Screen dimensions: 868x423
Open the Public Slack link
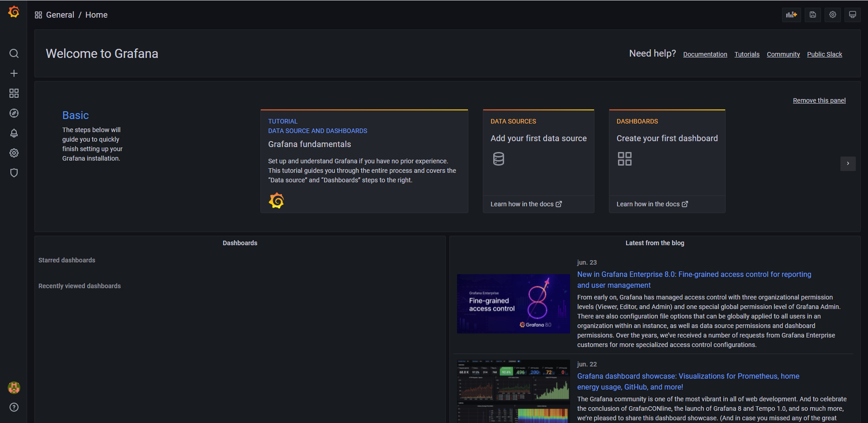click(825, 54)
